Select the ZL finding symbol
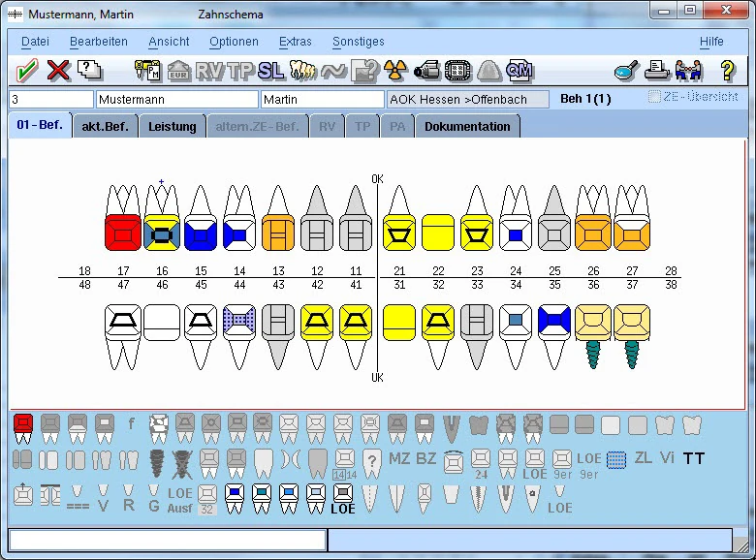Image resolution: width=756 pixels, height=560 pixels. 644,457
